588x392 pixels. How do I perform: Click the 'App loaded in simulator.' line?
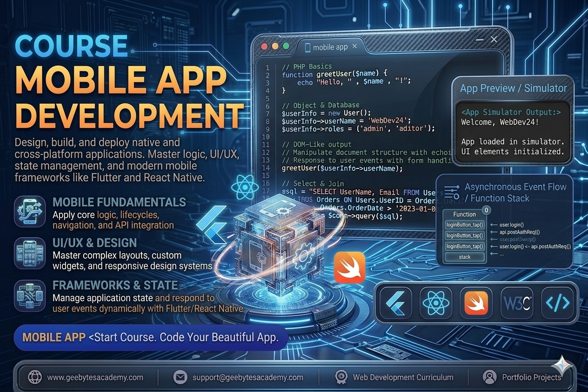[x=513, y=142]
